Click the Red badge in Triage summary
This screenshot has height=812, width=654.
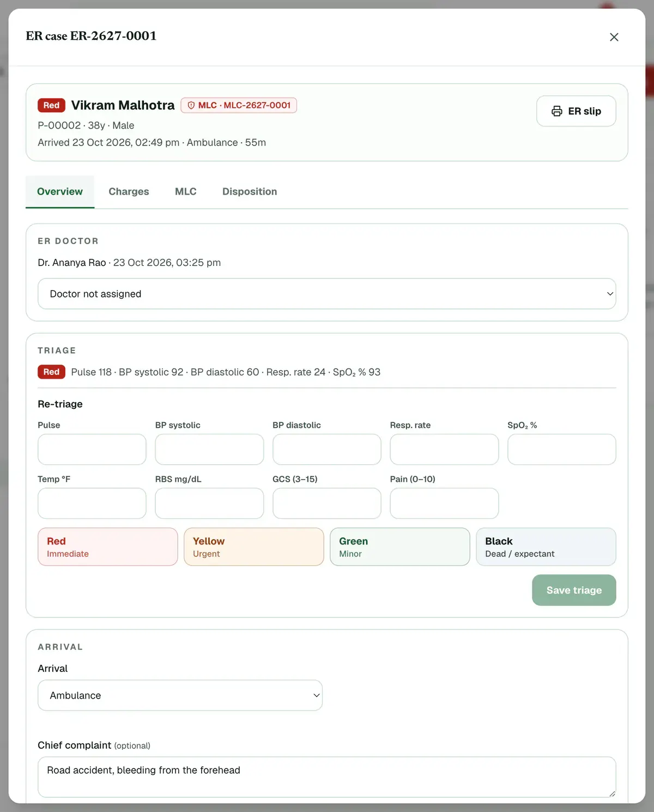tap(51, 372)
